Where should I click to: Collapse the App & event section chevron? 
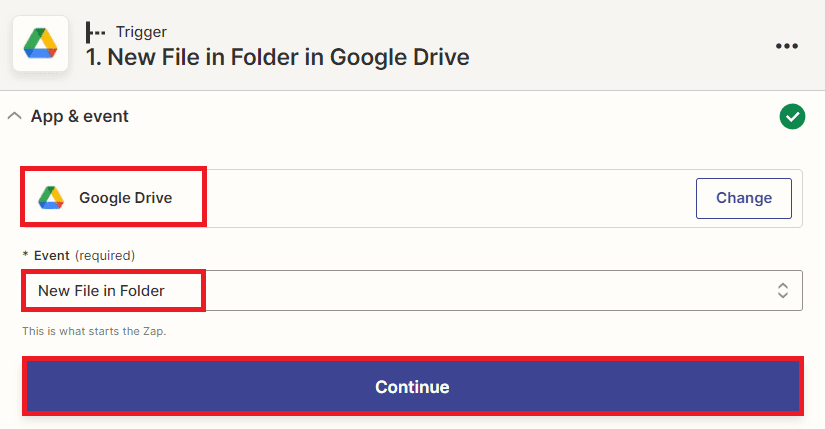click(x=14, y=116)
